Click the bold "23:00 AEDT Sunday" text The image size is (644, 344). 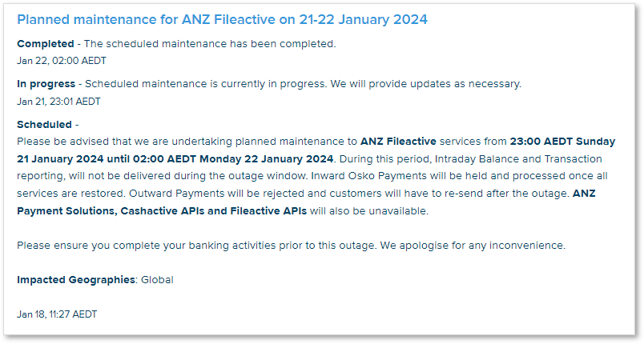562,142
